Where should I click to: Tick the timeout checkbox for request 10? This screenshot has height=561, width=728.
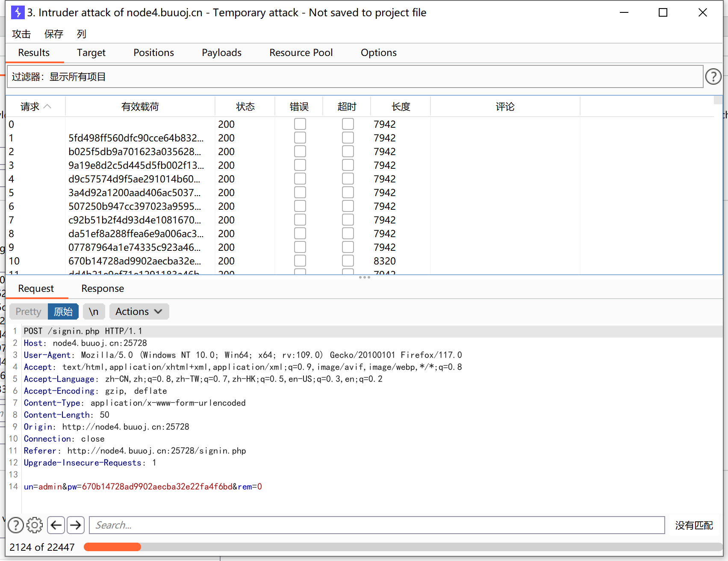[x=348, y=261]
